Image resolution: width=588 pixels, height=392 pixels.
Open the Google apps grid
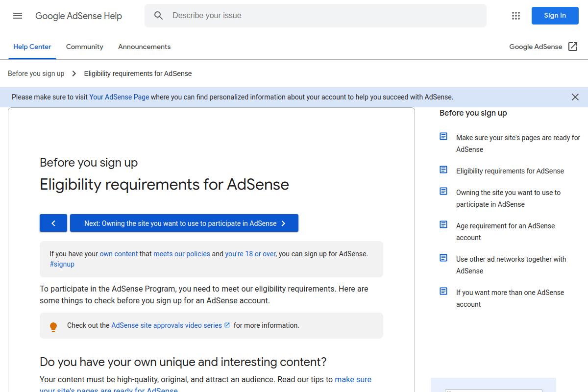click(x=515, y=16)
